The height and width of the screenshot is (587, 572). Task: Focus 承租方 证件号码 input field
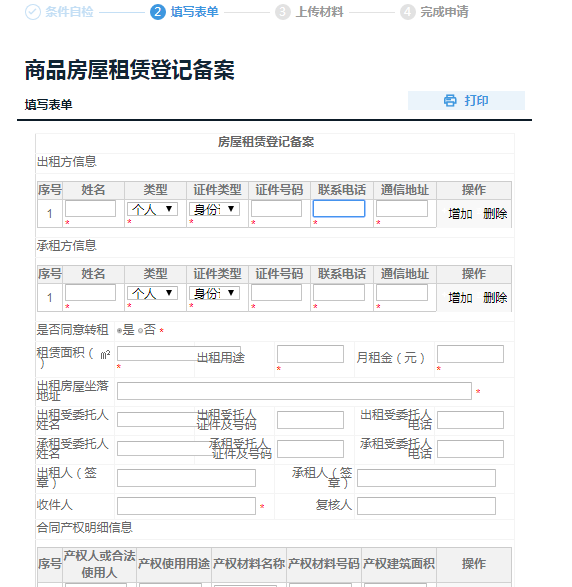click(276, 292)
